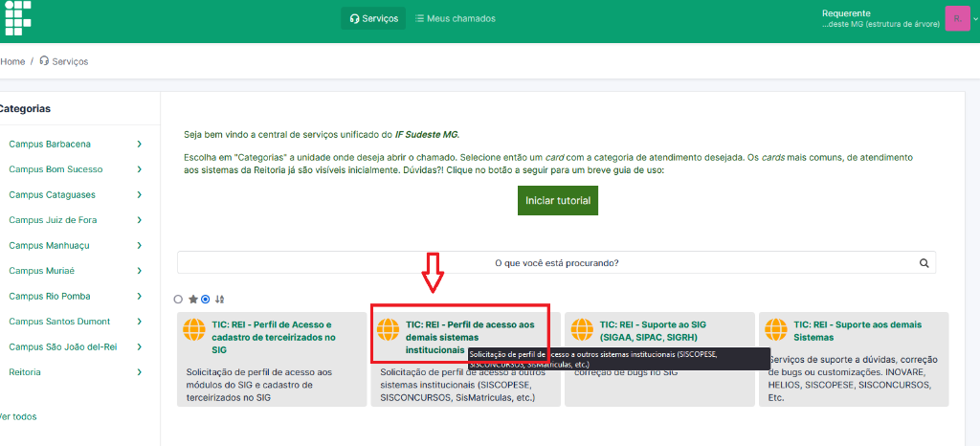980x446 pixels.
Task: Expand Campus Juiz de Fora category
Action: (140, 220)
